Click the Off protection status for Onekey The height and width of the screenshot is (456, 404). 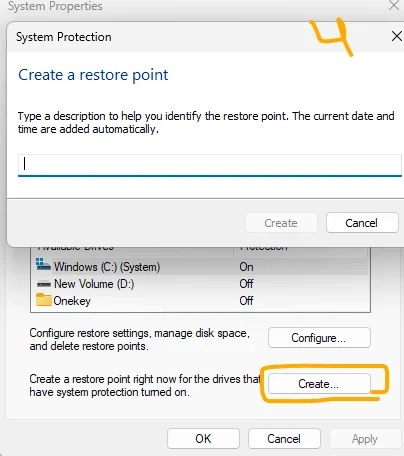click(246, 301)
